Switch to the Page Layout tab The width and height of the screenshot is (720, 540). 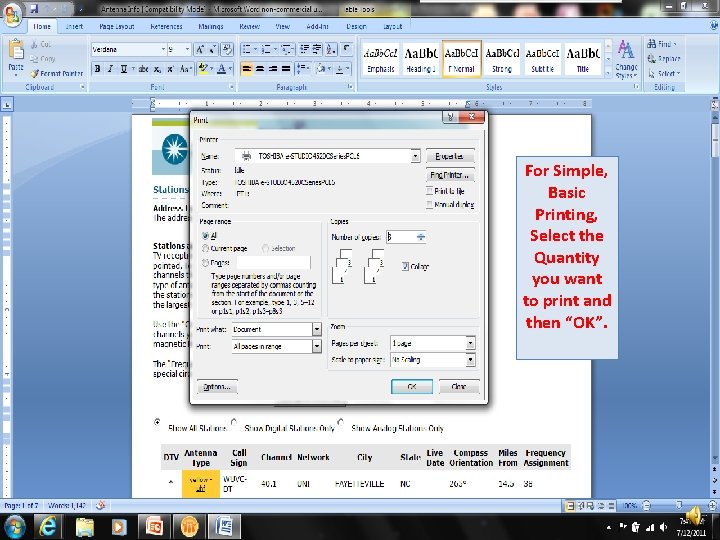[117, 27]
